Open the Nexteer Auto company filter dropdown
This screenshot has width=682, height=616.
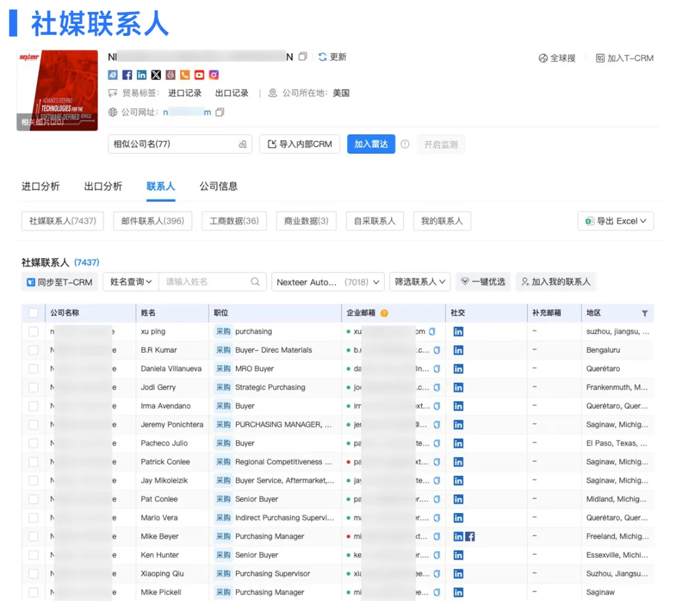pos(328,282)
